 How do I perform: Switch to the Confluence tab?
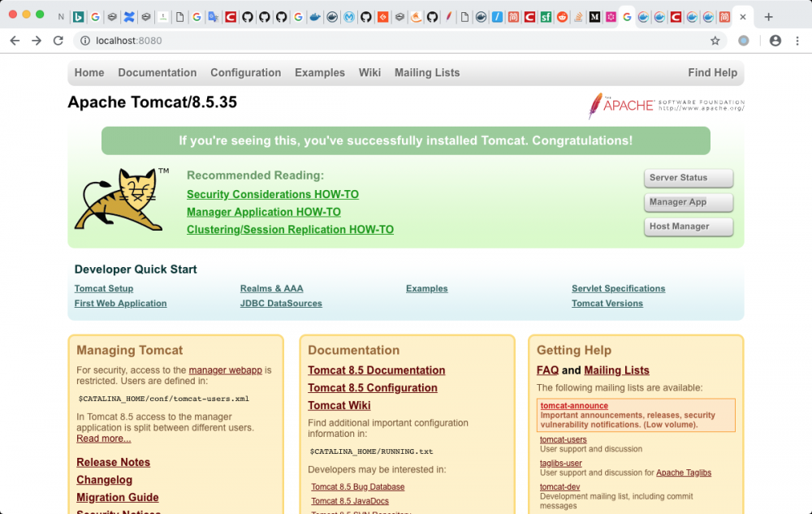[129, 17]
